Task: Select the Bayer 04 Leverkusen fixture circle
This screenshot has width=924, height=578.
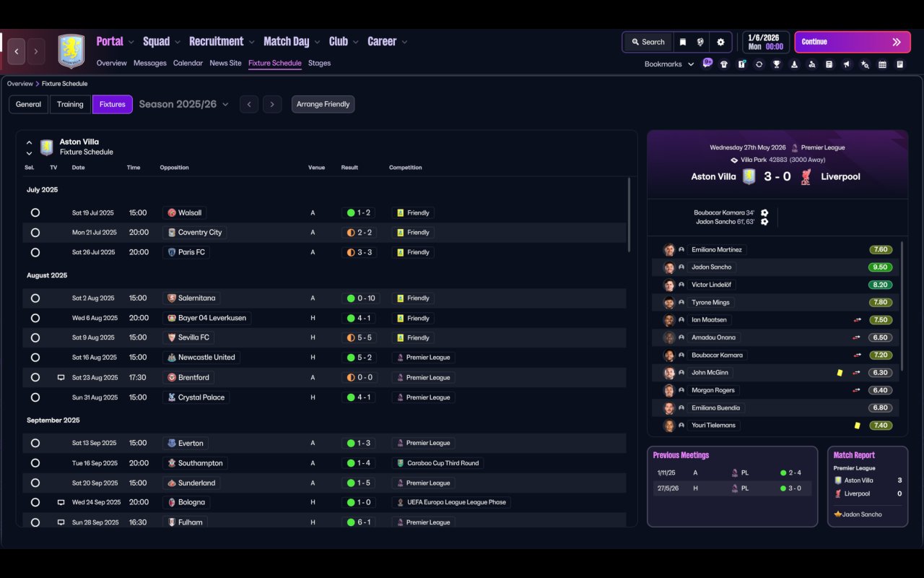Action: (x=35, y=318)
